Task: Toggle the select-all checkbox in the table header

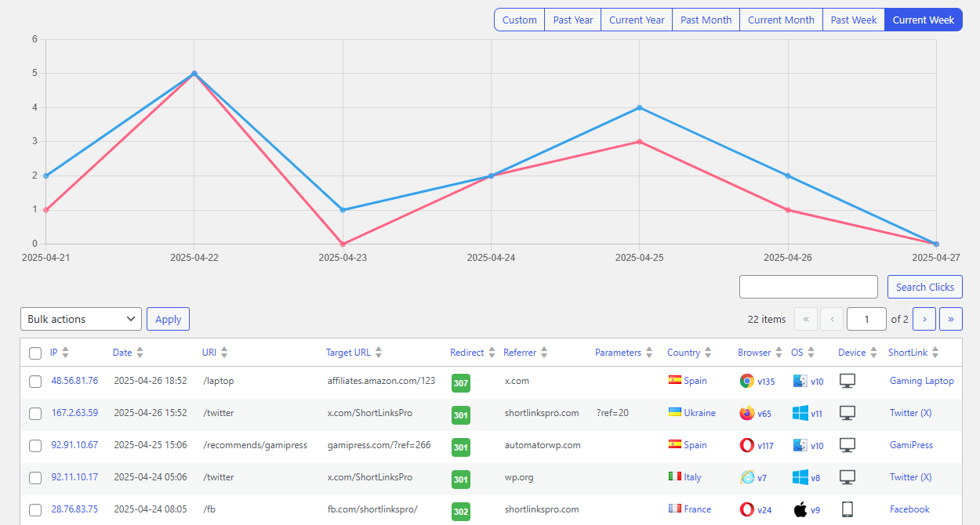Action: [34, 353]
